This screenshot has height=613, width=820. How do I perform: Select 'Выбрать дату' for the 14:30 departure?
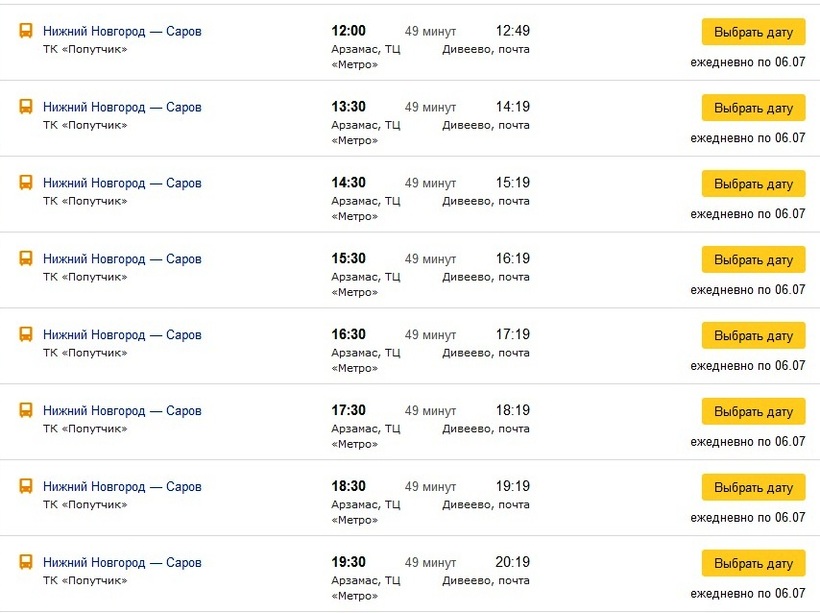click(x=753, y=184)
